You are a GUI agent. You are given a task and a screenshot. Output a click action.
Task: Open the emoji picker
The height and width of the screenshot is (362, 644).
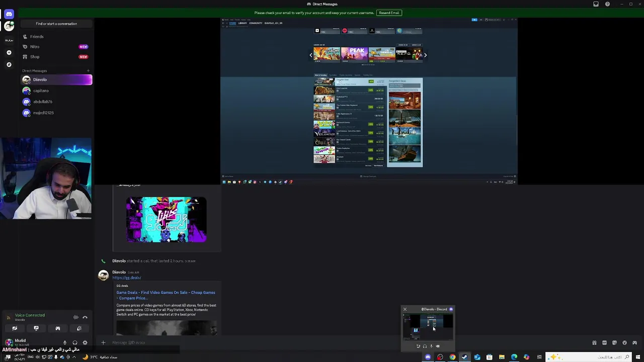point(624,343)
